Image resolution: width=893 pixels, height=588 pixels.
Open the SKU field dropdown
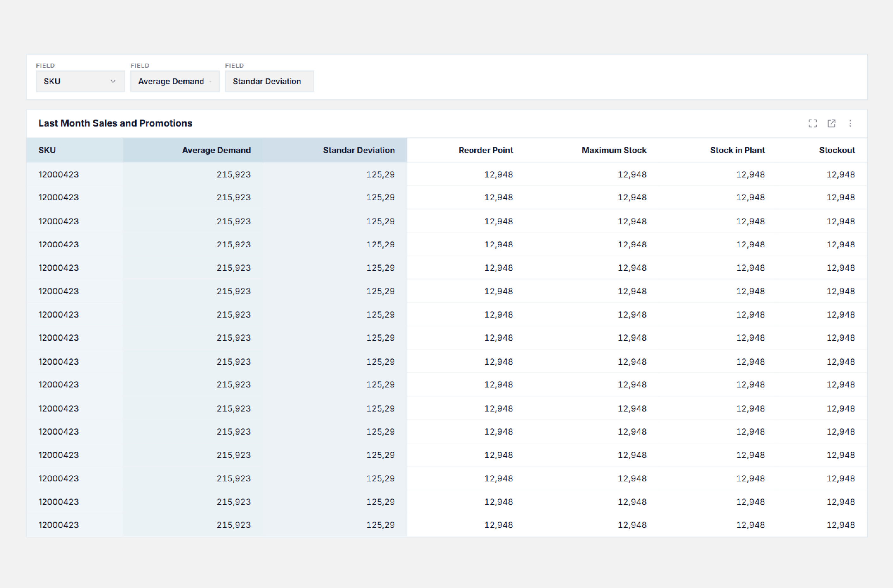tap(80, 81)
